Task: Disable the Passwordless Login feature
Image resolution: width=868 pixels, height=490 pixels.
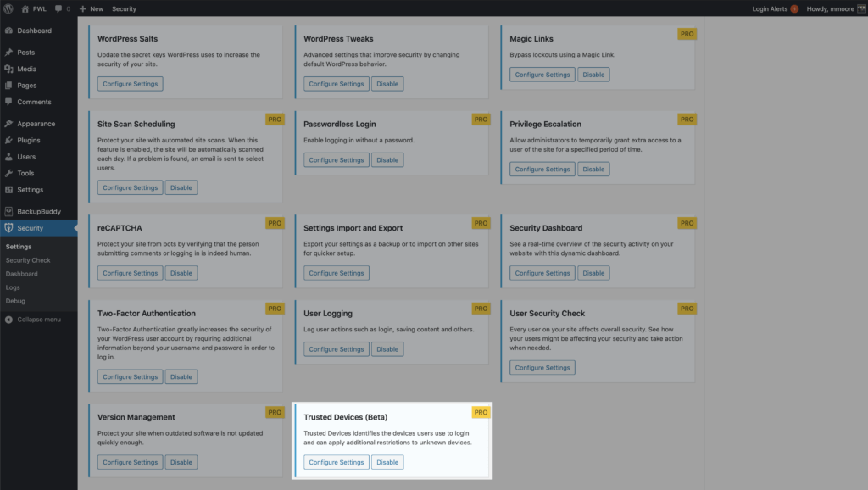Action: click(387, 160)
